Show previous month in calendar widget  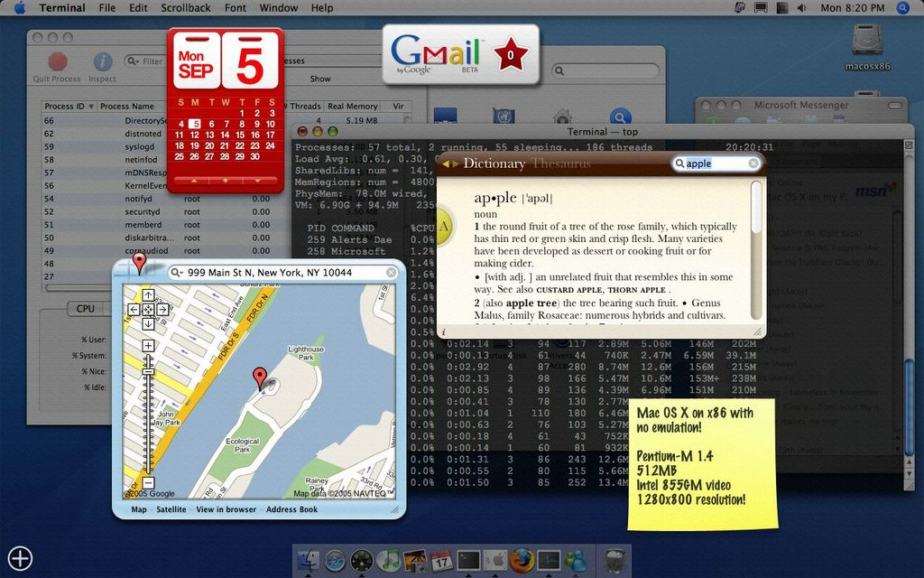(194, 181)
